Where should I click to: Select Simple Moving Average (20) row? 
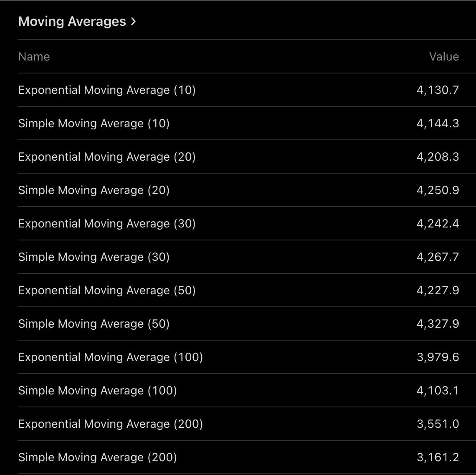[94, 190]
